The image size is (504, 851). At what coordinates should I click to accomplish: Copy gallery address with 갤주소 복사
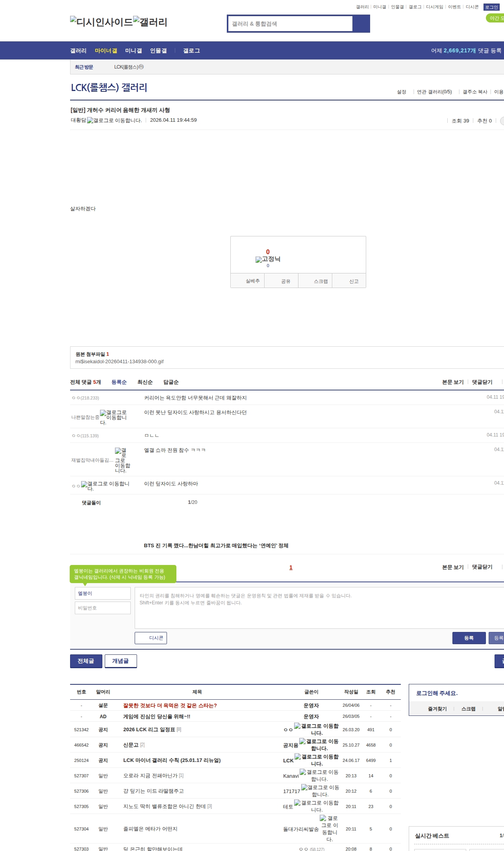coord(475,92)
